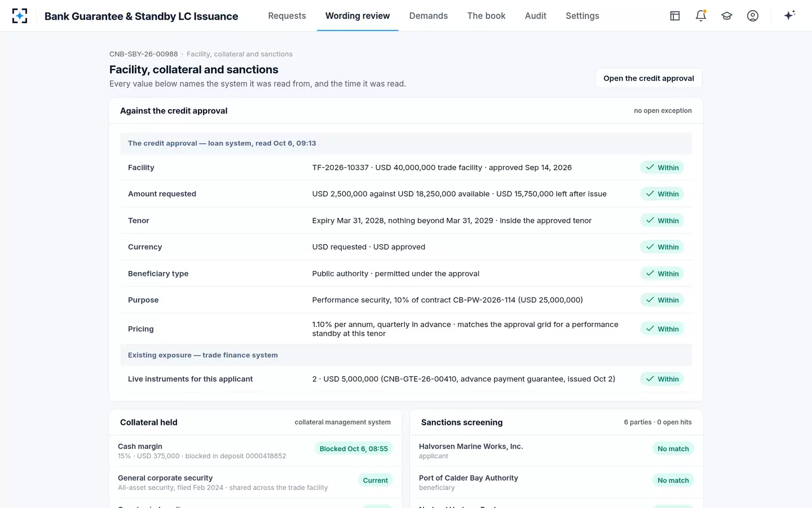Click the Within badge for Currency

[x=662, y=247]
